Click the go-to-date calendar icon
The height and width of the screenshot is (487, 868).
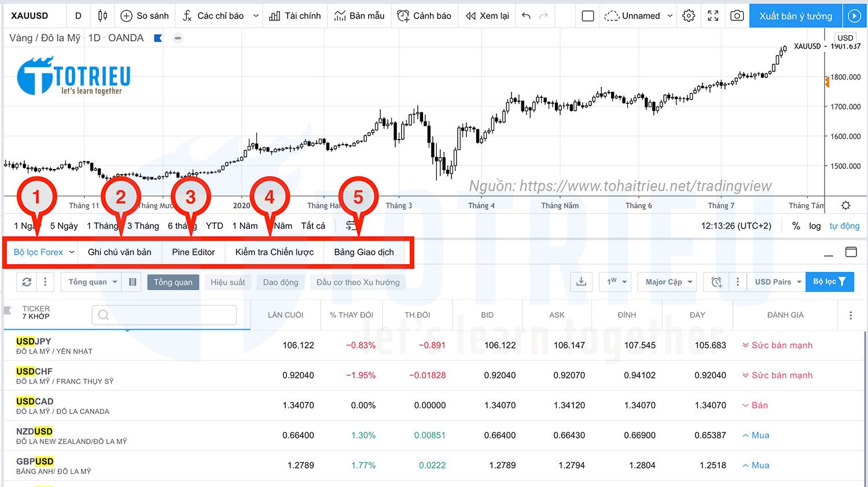coord(351,226)
